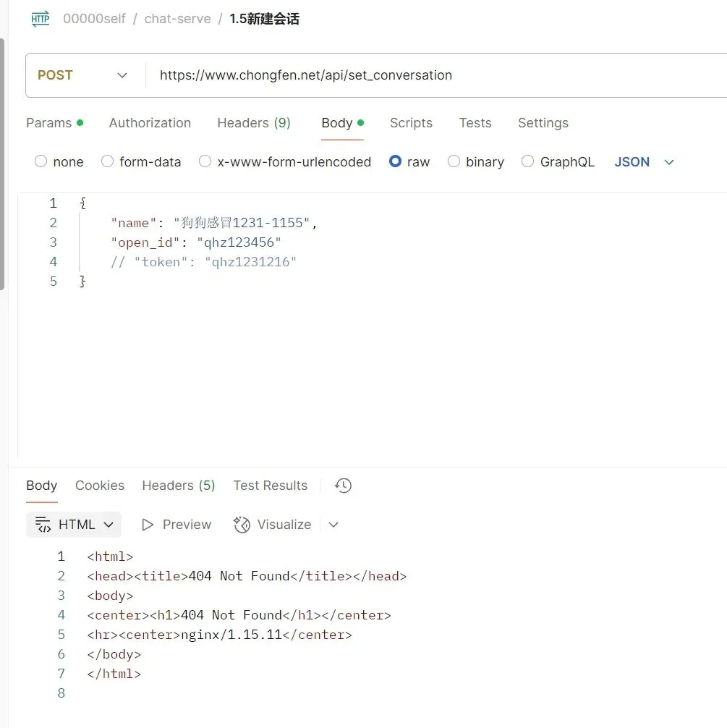The width and height of the screenshot is (727, 728).
Task: Open the Scripts tab
Action: [411, 123]
